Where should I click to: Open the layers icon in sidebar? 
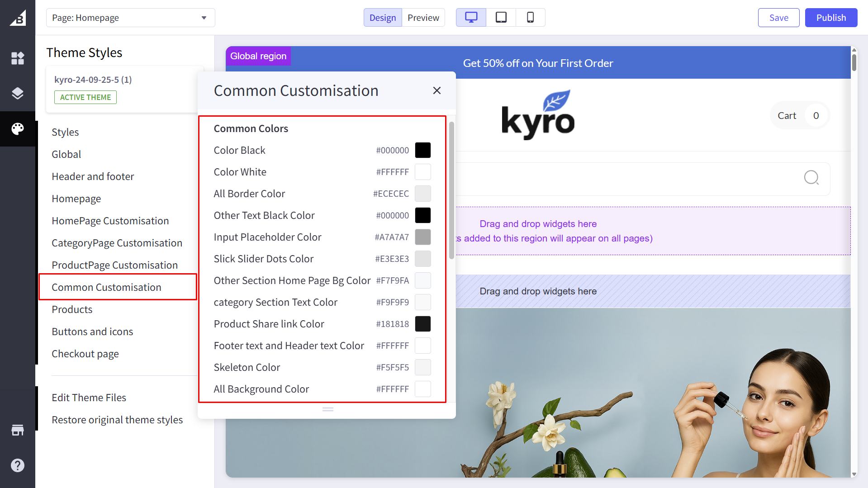(18, 94)
